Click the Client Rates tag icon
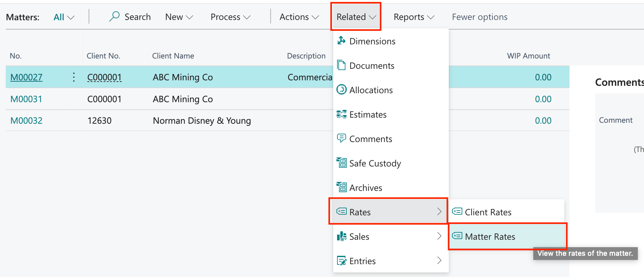The width and height of the screenshot is (644, 277). (457, 211)
